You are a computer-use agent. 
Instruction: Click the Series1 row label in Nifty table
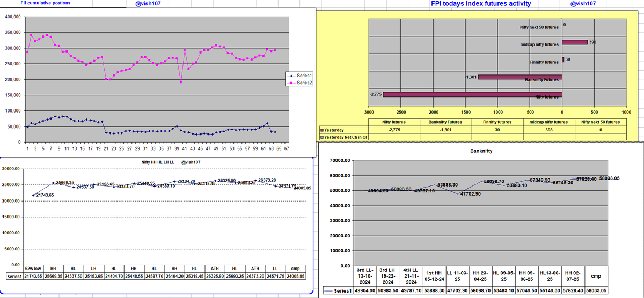pos(14,276)
